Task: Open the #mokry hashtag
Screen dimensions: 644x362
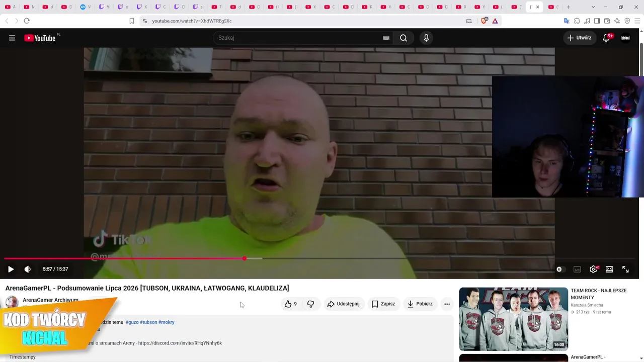Action: coord(167,322)
